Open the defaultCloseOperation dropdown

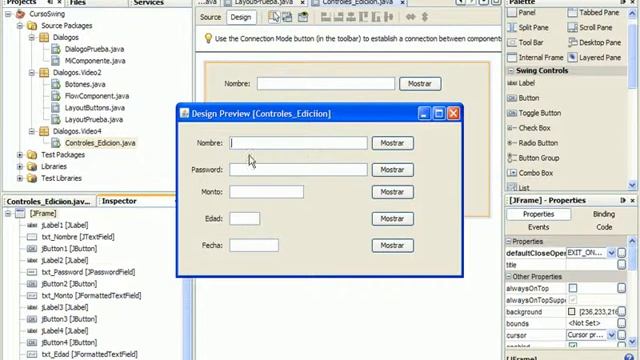[x=611, y=253]
